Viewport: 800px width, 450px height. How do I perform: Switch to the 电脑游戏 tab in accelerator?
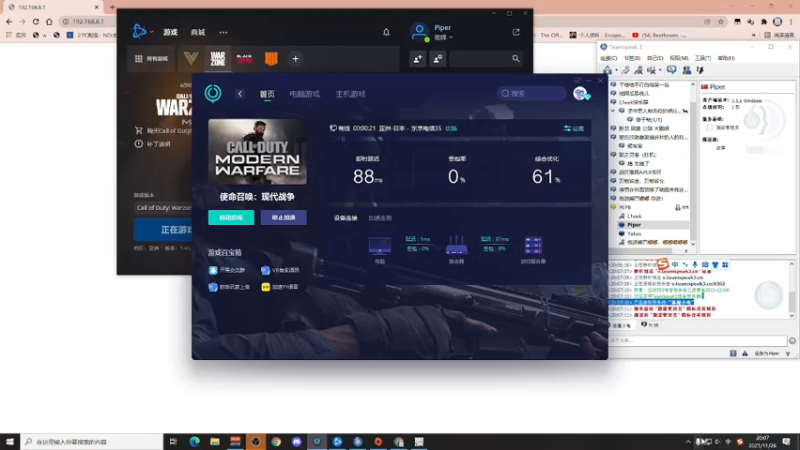(x=305, y=94)
